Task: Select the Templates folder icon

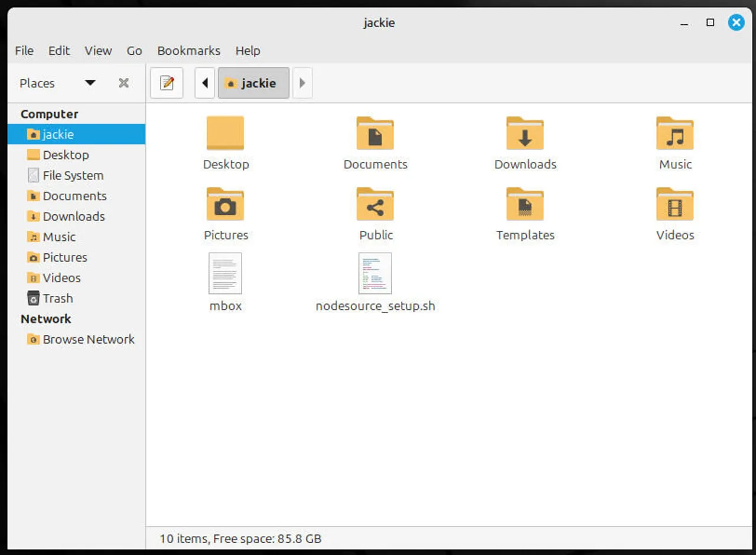Action: [525, 205]
